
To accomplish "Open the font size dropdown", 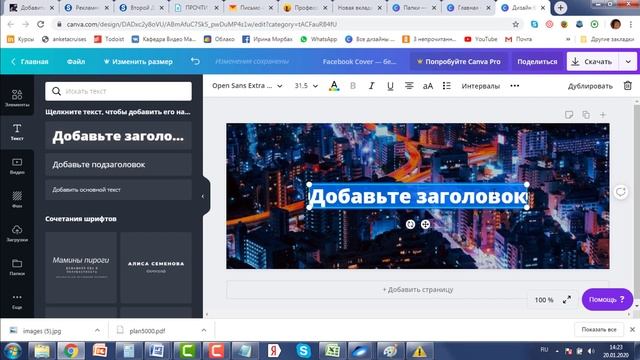I will [306, 86].
